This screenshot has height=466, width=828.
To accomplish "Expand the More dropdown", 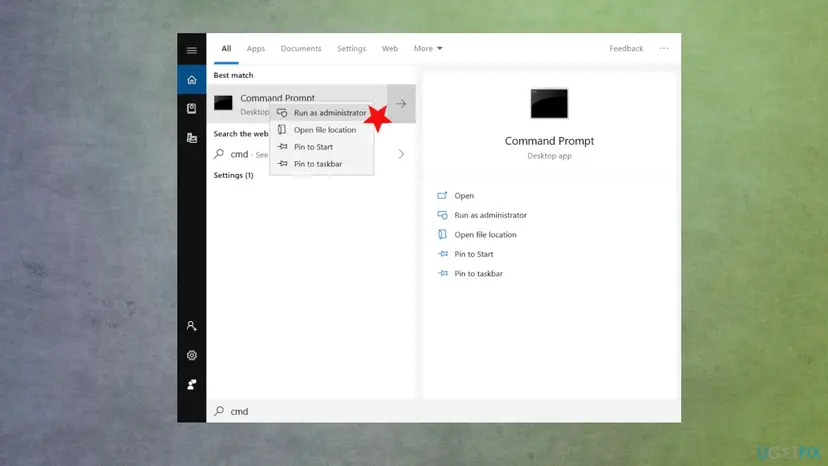I will (428, 49).
